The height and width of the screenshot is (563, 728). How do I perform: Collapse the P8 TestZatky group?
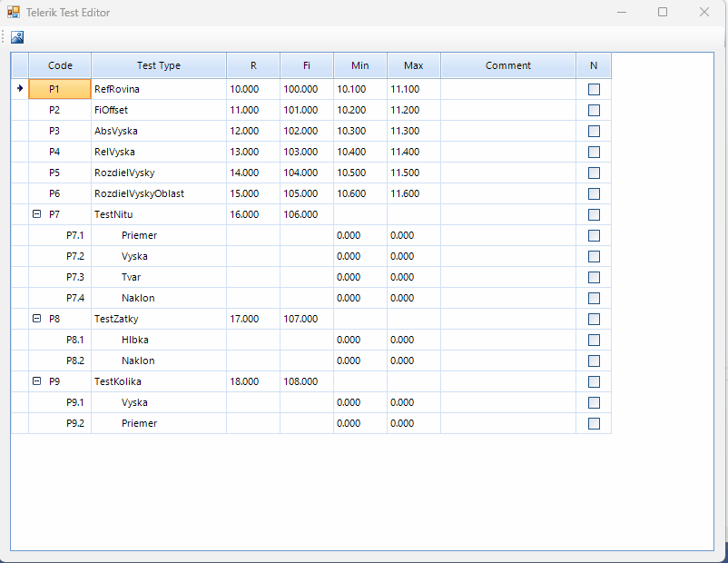pos(37,319)
